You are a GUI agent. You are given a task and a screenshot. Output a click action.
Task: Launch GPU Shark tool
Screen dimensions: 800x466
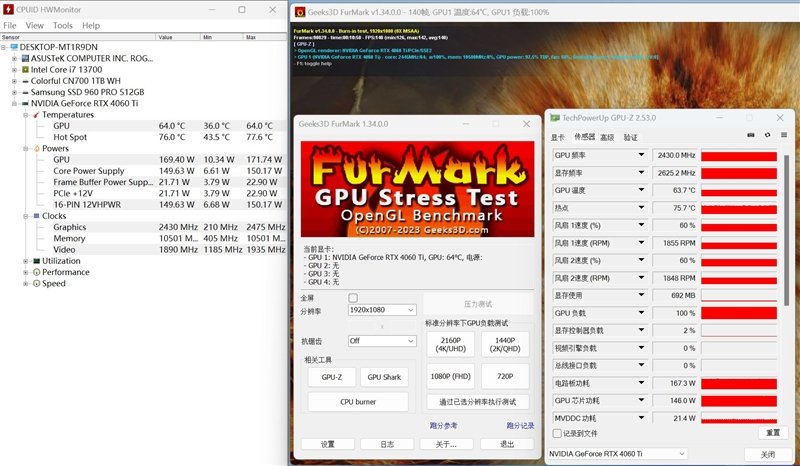[x=384, y=377]
